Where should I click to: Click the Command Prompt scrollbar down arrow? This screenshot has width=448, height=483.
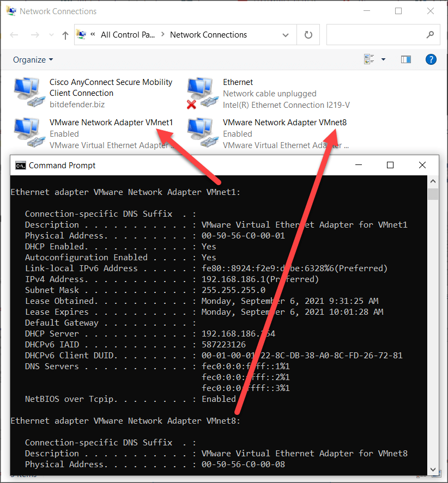pyautogui.click(x=433, y=469)
